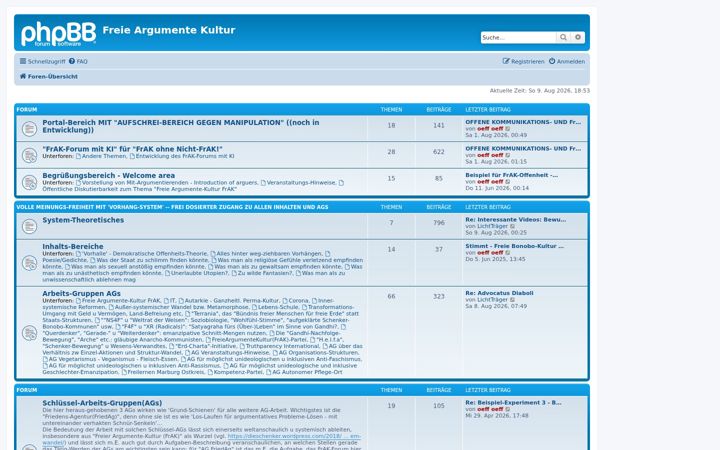Open subforum Unerlaubte Utopien?
Screen dimensions: 720x450
click(199, 273)
